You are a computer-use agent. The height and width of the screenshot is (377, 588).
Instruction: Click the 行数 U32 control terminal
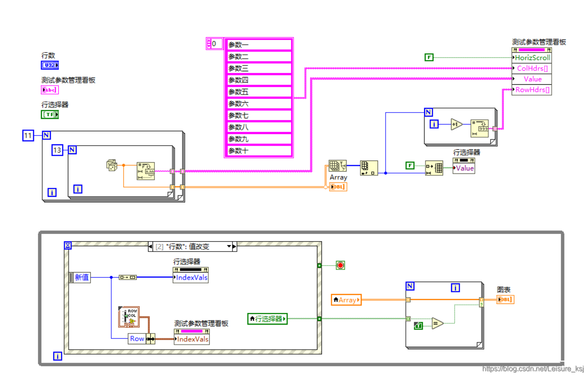[x=50, y=65]
